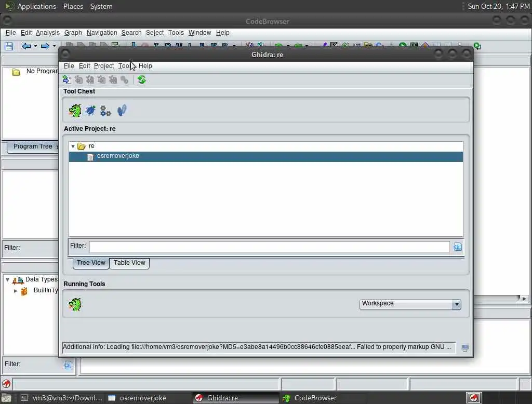Open CodeBrowser Tools menu
Screen dimensions: 532x404
(176, 33)
